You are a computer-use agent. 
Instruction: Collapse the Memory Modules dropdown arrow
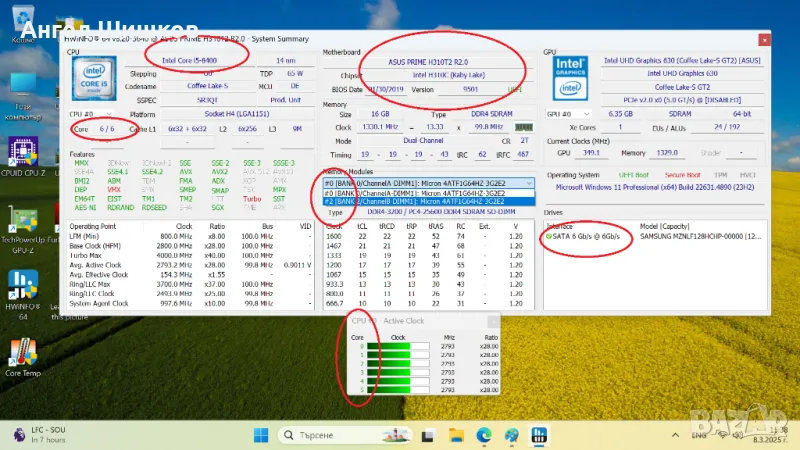tap(527, 183)
